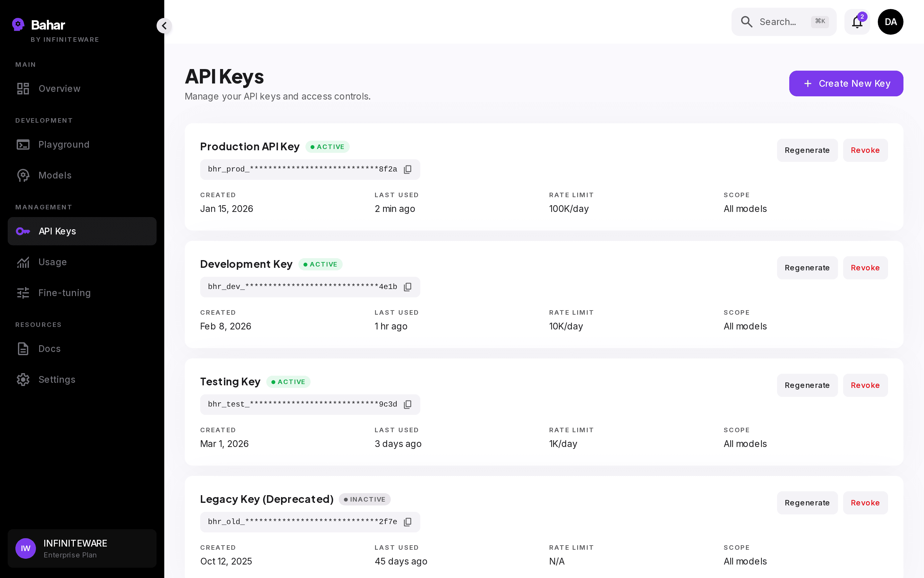The width and height of the screenshot is (924, 578).
Task: Click Create New Key button
Action: 846,83
